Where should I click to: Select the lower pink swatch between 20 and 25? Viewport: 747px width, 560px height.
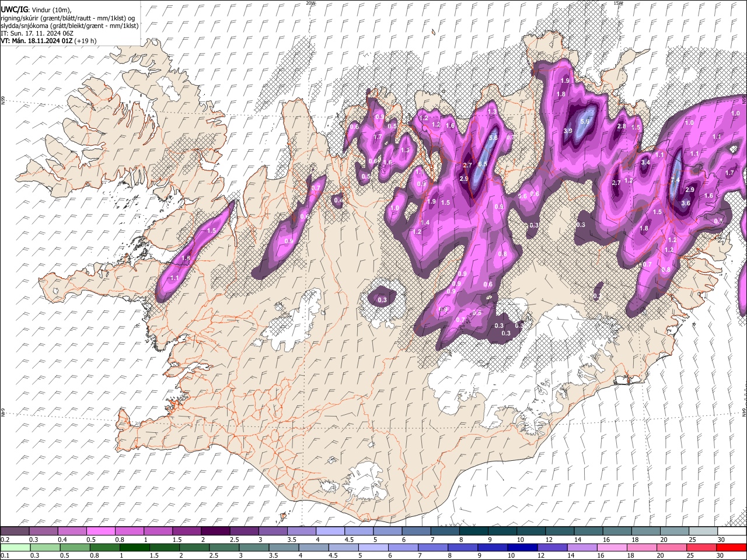(671, 547)
